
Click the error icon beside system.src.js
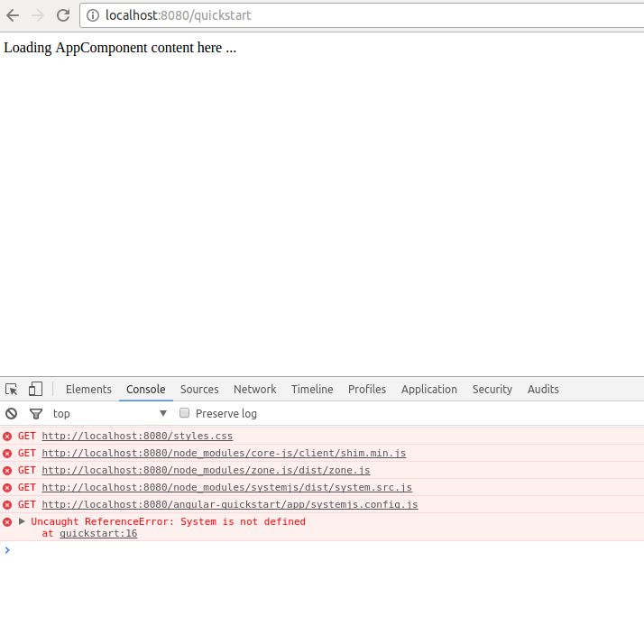coord(7,488)
